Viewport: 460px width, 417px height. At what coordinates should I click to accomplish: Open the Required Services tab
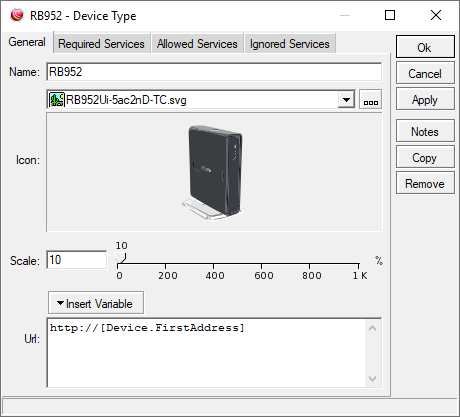click(x=101, y=44)
